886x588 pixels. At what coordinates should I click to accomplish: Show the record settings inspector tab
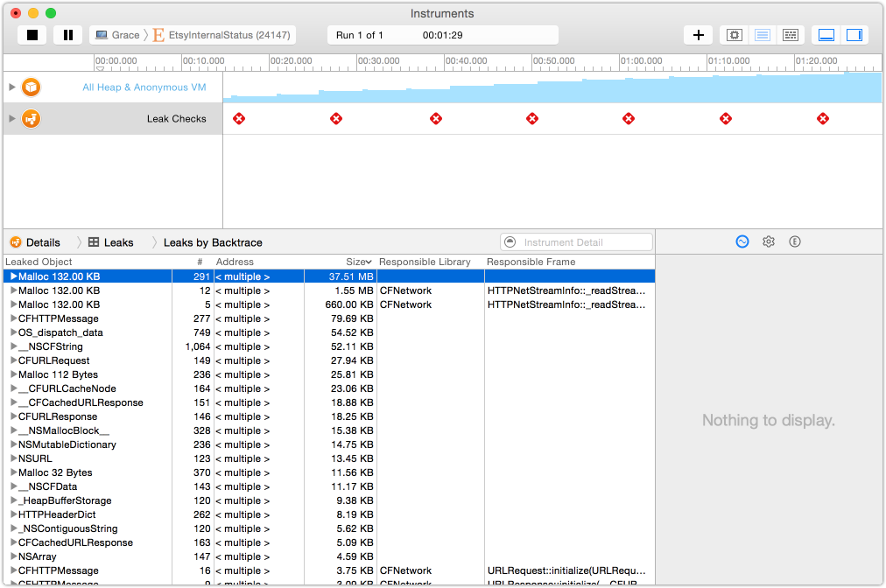coord(742,241)
